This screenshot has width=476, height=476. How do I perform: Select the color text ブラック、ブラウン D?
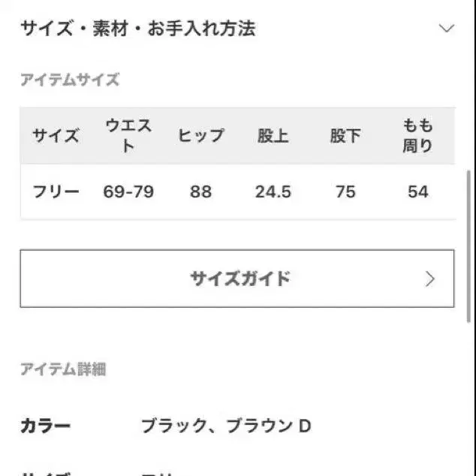click(x=226, y=426)
